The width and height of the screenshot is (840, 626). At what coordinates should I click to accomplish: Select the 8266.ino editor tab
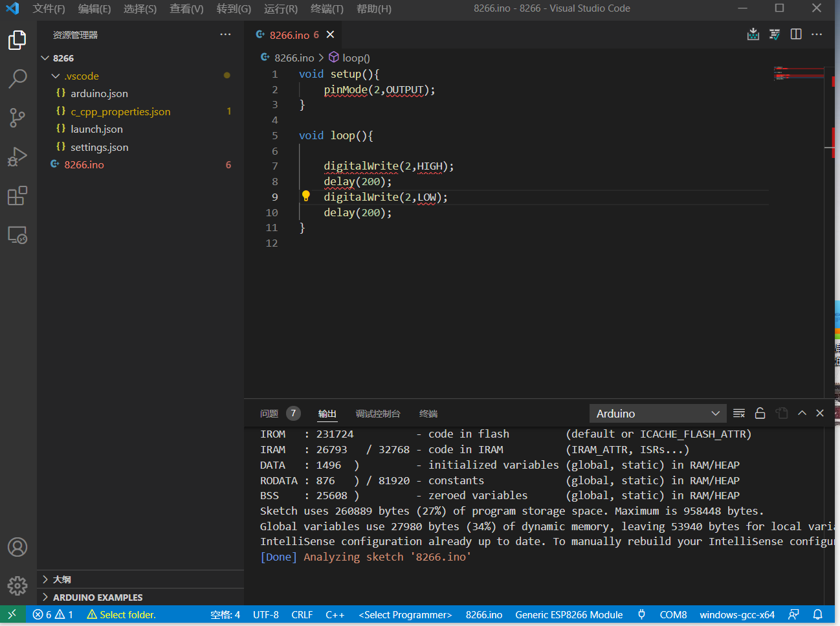[294, 34]
